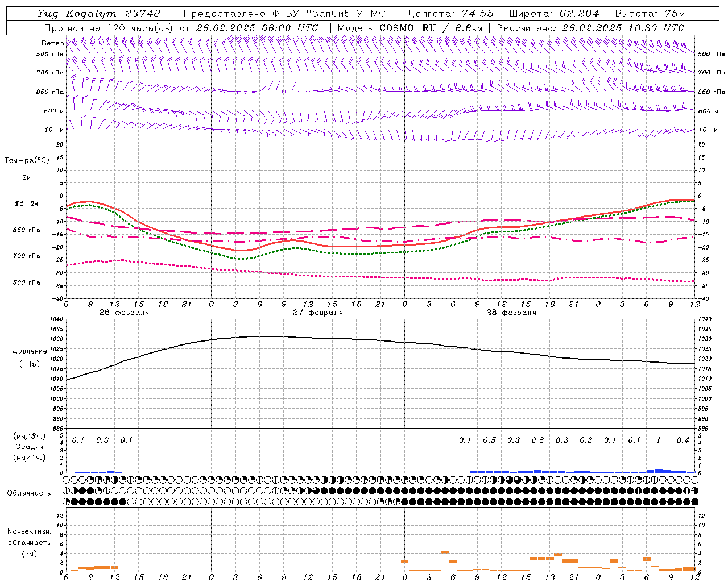The width and height of the screenshot is (728, 582).
Task: Click the Высота: 75м header value
Action: [650, 14]
